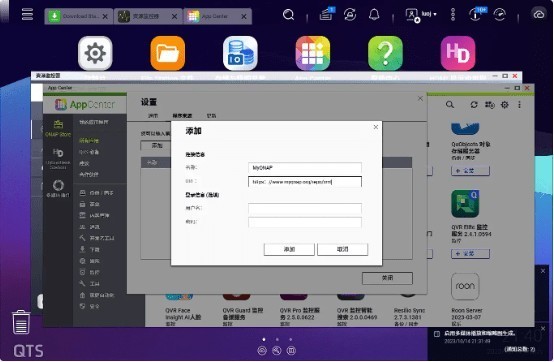
Task: Click the name field containing MyQNAP
Action: coord(305,168)
